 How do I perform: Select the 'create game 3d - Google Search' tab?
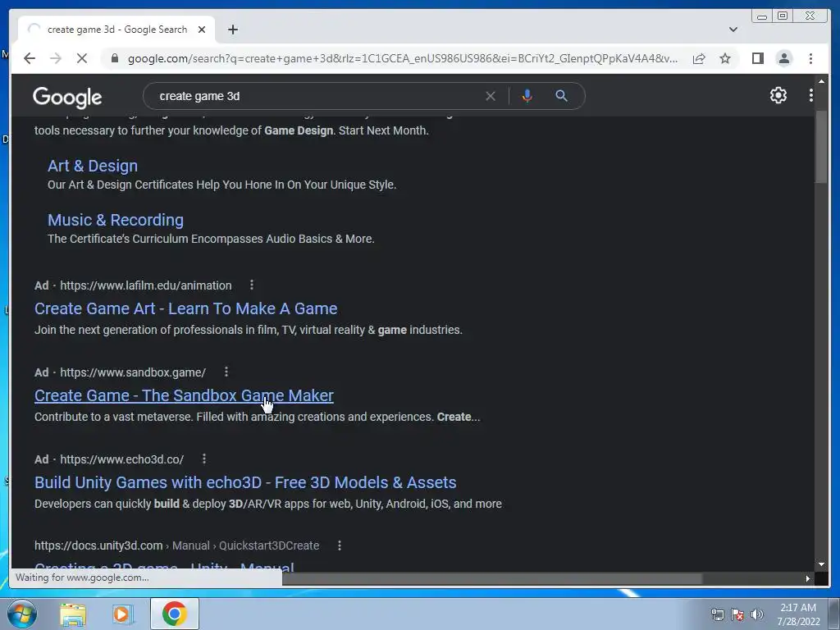pyautogui.click(x=117, y=30)
